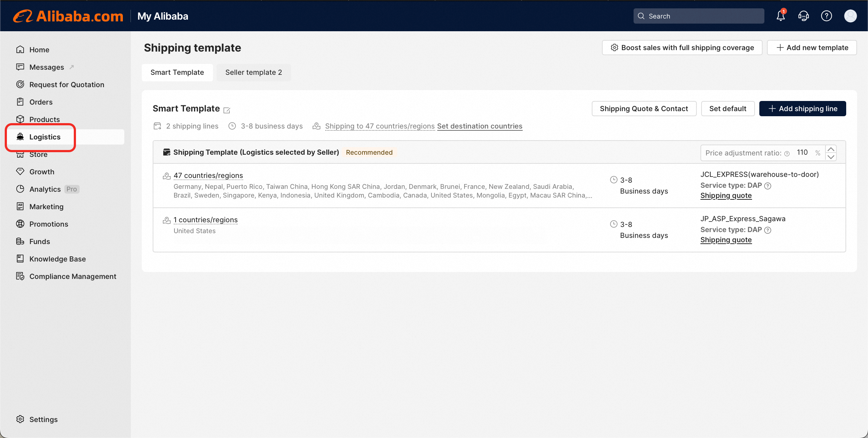Click the JP_ASP_Express_Sagawa DAP help icon

click(x=768, y=230)
